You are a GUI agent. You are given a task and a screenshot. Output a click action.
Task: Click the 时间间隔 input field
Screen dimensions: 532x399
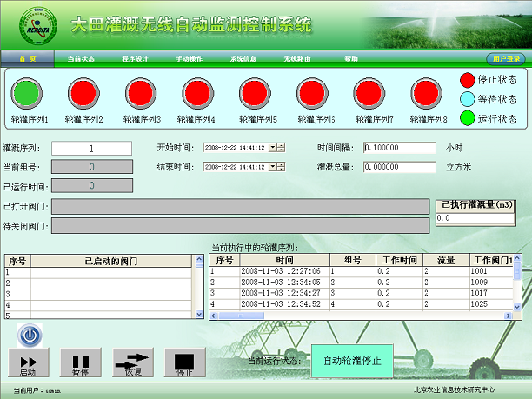pyautogui.click(x=399, y=148)
